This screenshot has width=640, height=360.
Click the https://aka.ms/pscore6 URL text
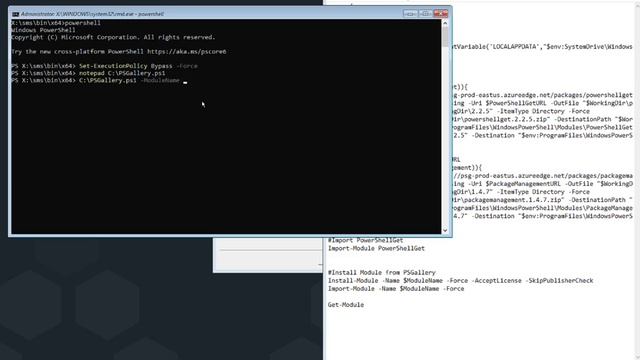(x=187, y=51)
